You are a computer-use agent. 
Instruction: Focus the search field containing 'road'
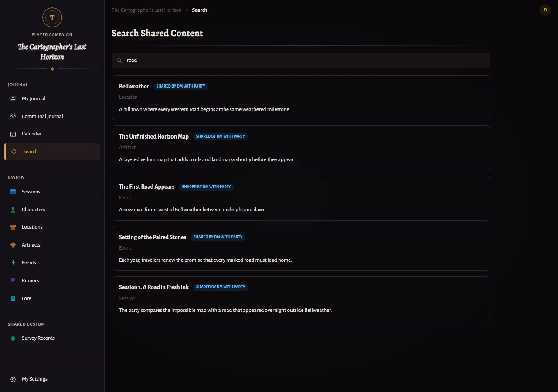(x=301, y=61)
